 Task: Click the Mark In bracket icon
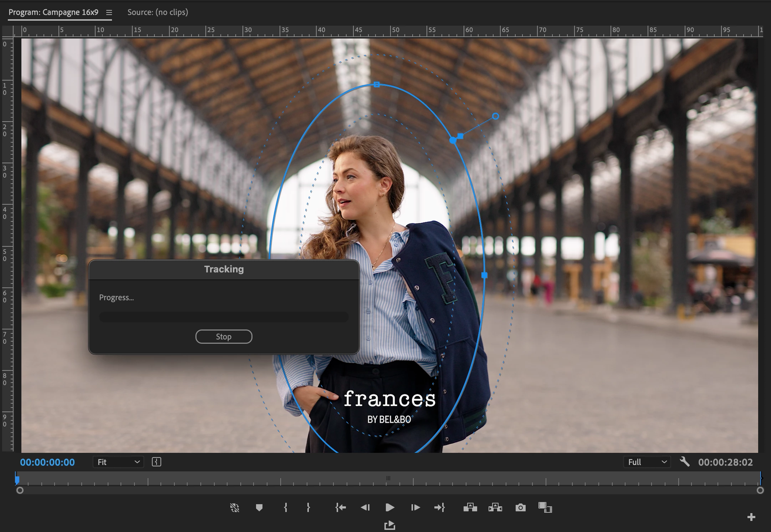pyautogui.click(x=285, y=507)
